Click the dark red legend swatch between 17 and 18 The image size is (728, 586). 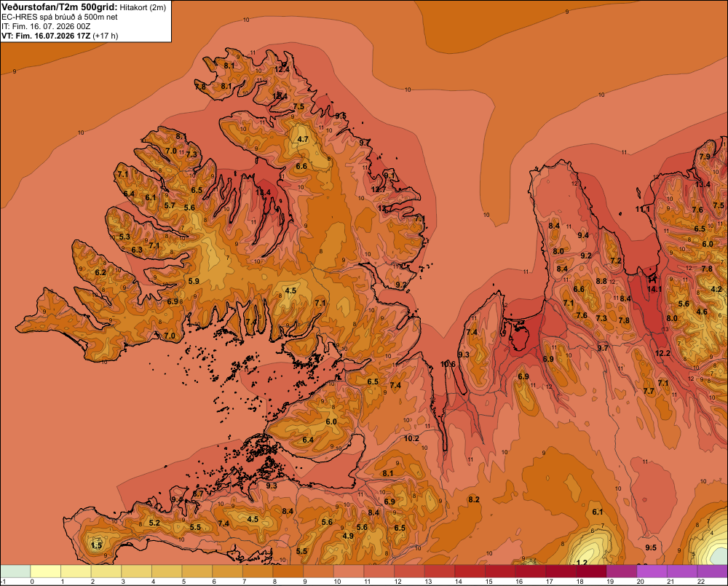point(561,571)
